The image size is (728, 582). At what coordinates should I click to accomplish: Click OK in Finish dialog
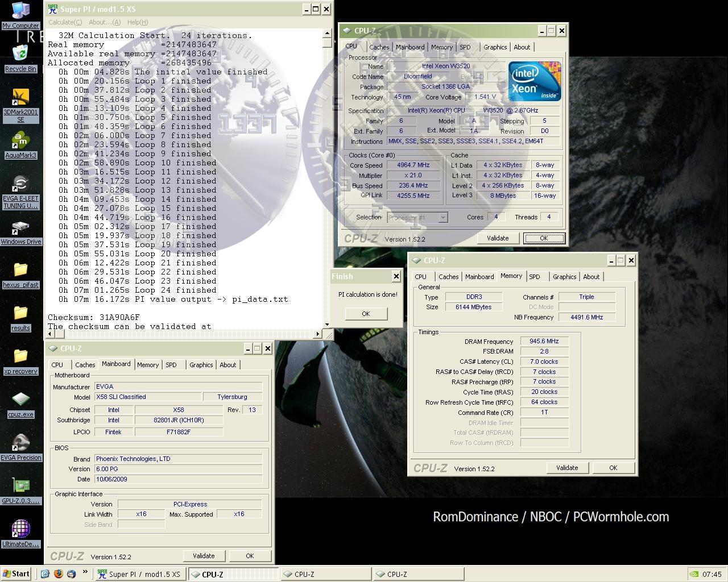[x=366, y=314]
